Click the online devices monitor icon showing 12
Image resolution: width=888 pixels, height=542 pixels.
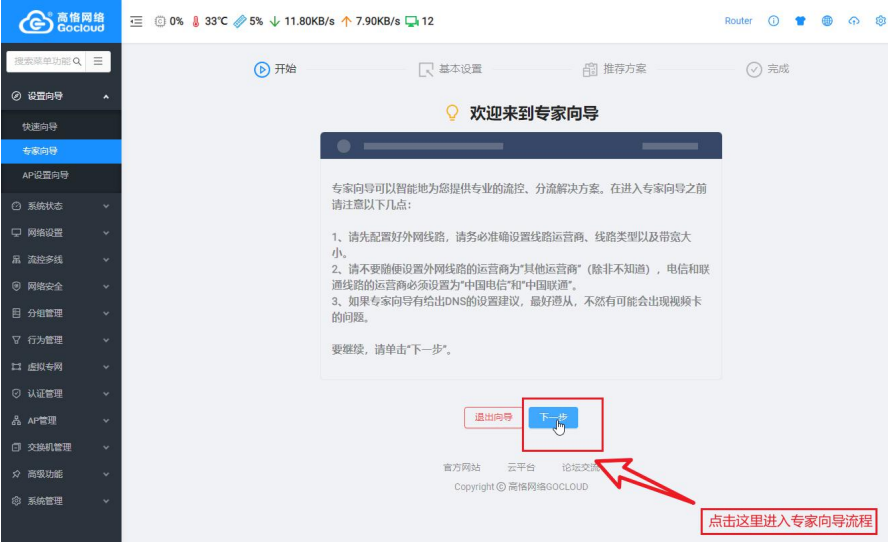coord(411,21)
